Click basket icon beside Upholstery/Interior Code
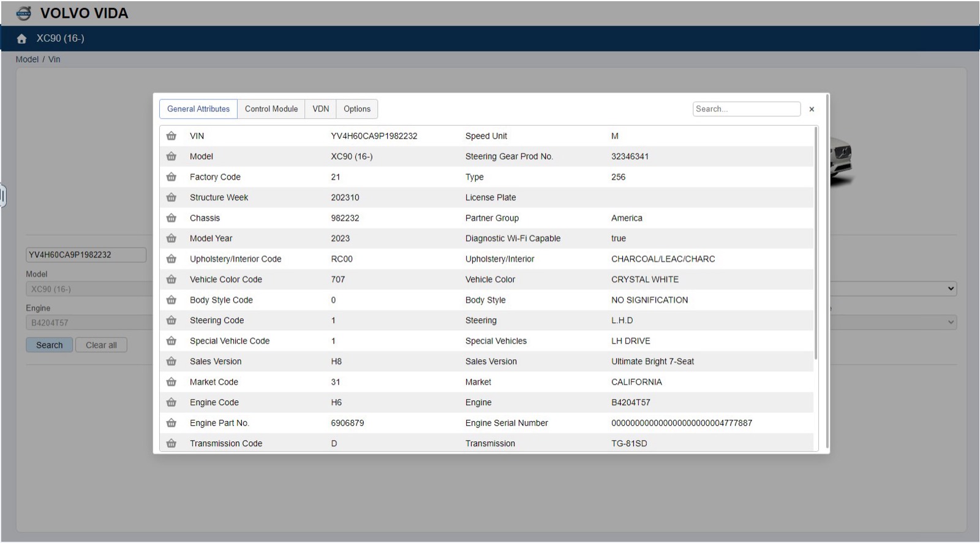Image resolution: width=980 pixels, height=543 pixels. coord(171,259)
